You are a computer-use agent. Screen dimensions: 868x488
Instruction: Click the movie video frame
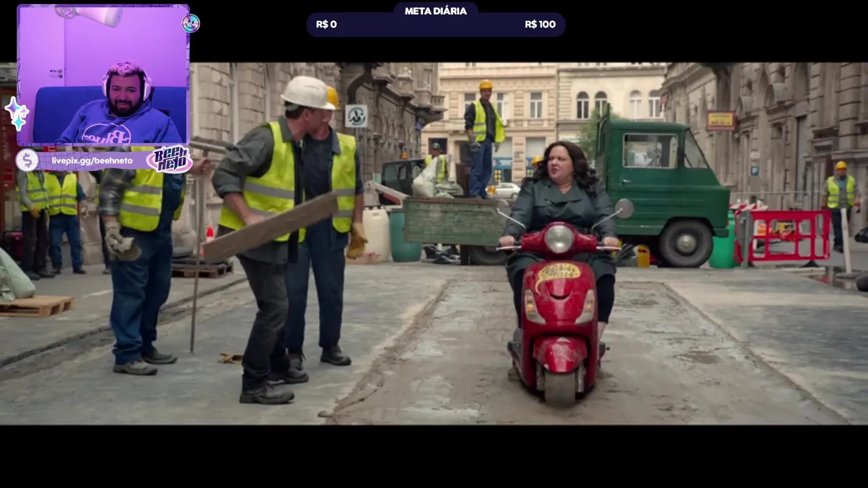click(434, 243)
